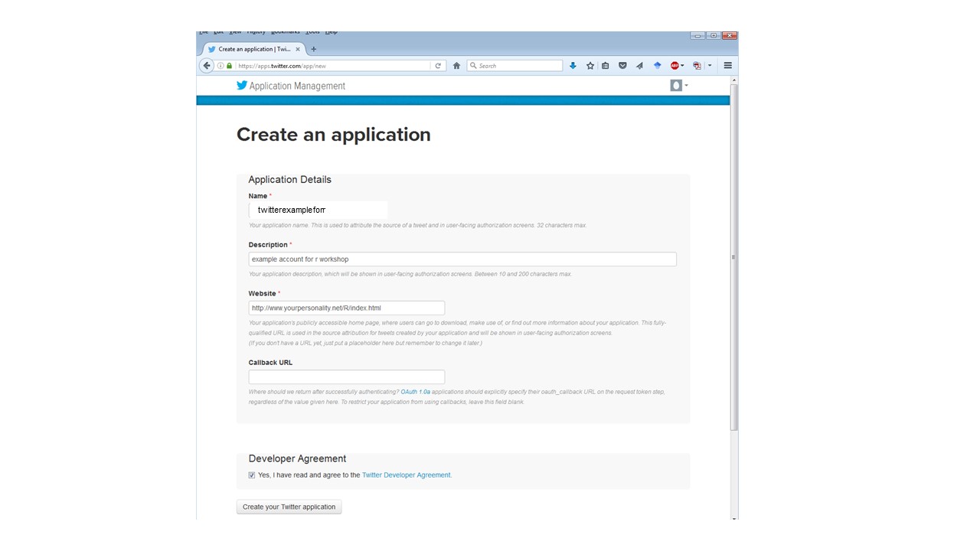Click the blue diamond extension icon
This screenshot has width=980, height=551.
point(657,66)
